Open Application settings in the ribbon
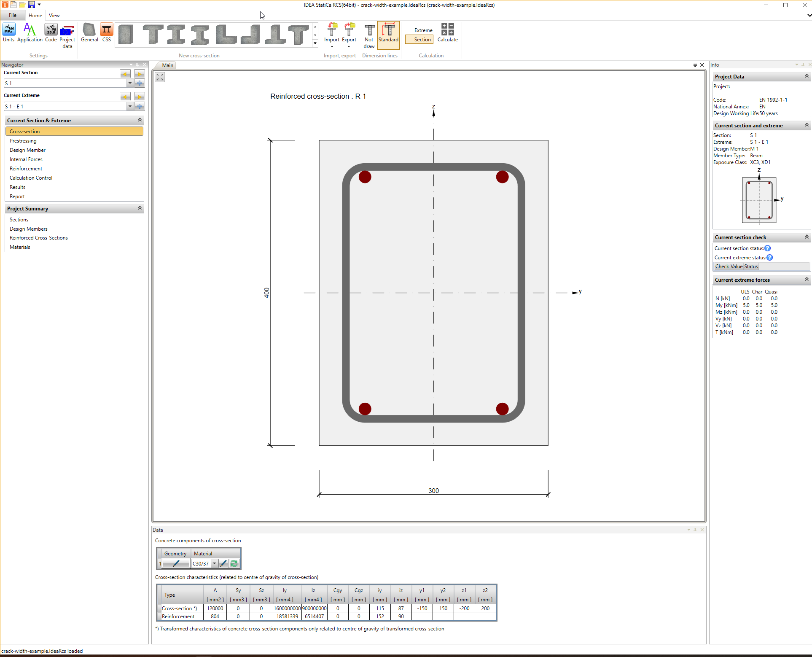The width and height of the screenshot is (812, 657). tap(30, 33)
